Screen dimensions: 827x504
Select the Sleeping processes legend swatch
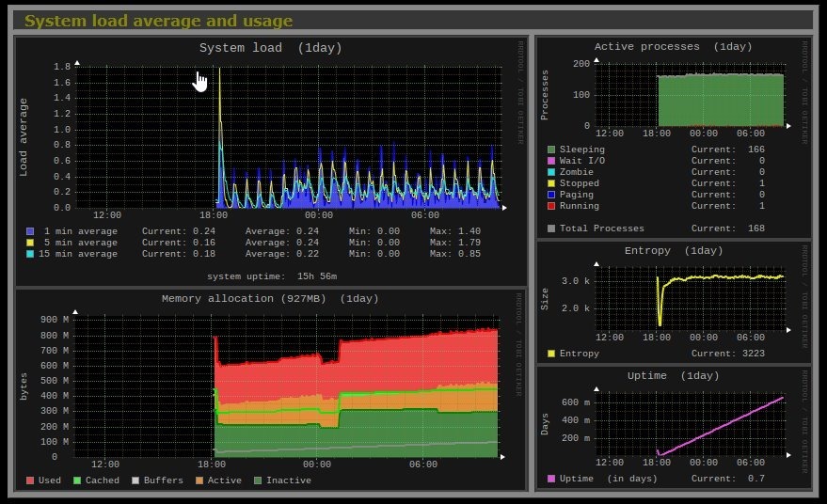551,150
